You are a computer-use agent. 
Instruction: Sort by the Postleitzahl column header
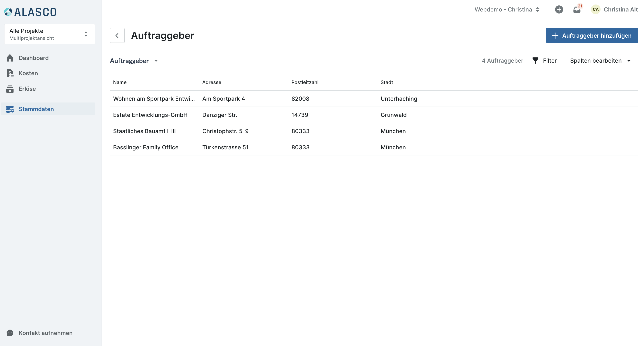(x=305, y=82)
